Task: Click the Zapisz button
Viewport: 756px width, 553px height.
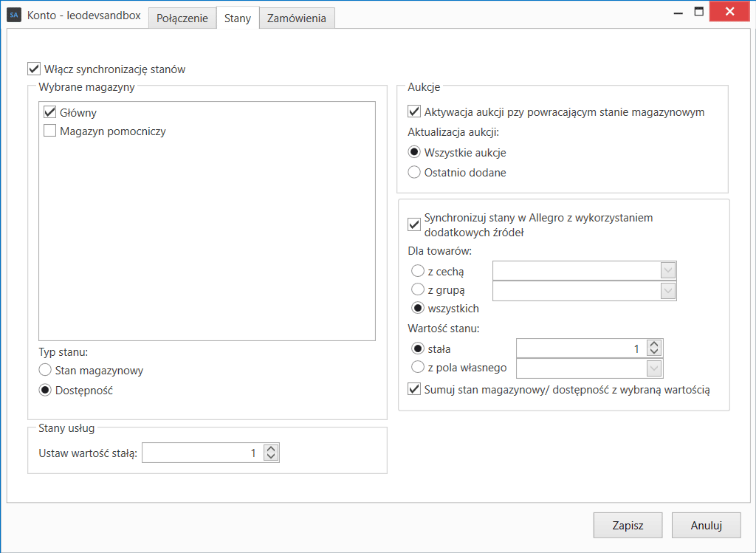Action: coord(628,525)
